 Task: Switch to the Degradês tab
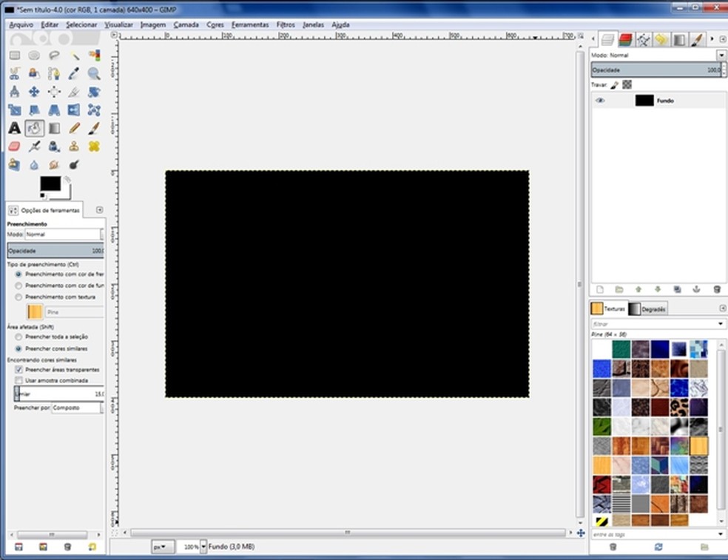tap(649, 309)
